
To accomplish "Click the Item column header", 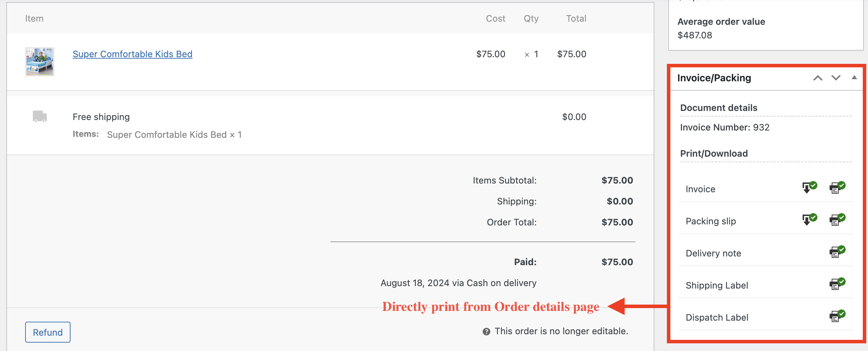I will [34, 18].
